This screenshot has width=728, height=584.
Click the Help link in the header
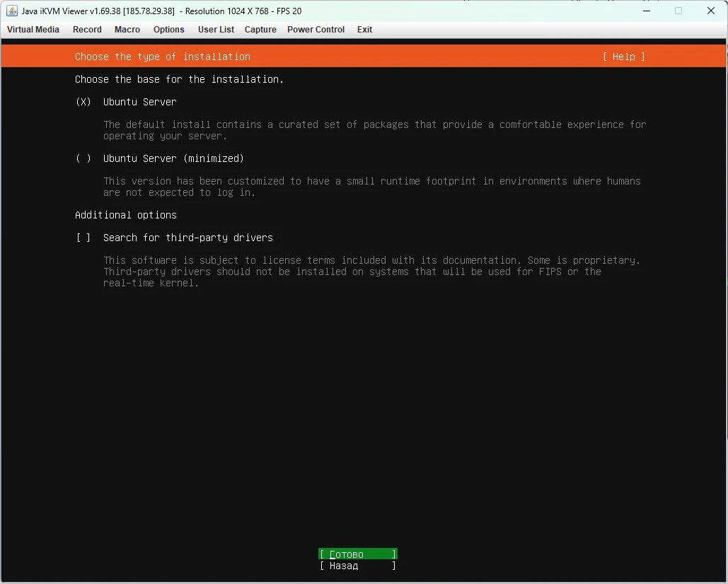coord(623,57)
